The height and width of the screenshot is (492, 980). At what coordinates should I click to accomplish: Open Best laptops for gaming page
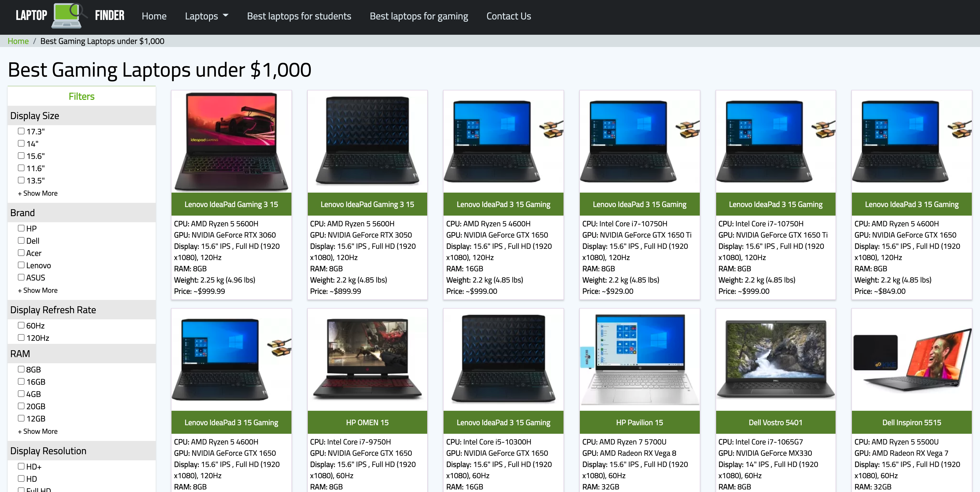pyautogui.click(x=419, y=16)
